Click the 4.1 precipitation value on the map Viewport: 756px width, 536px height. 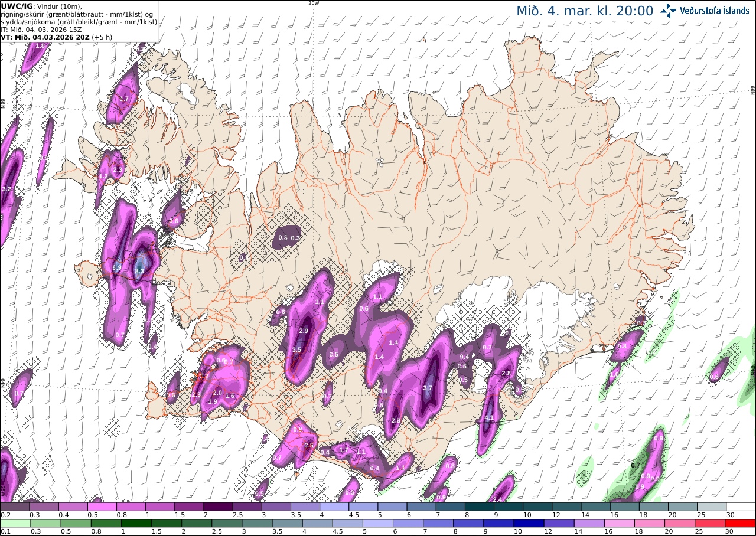tap(488, 418)
